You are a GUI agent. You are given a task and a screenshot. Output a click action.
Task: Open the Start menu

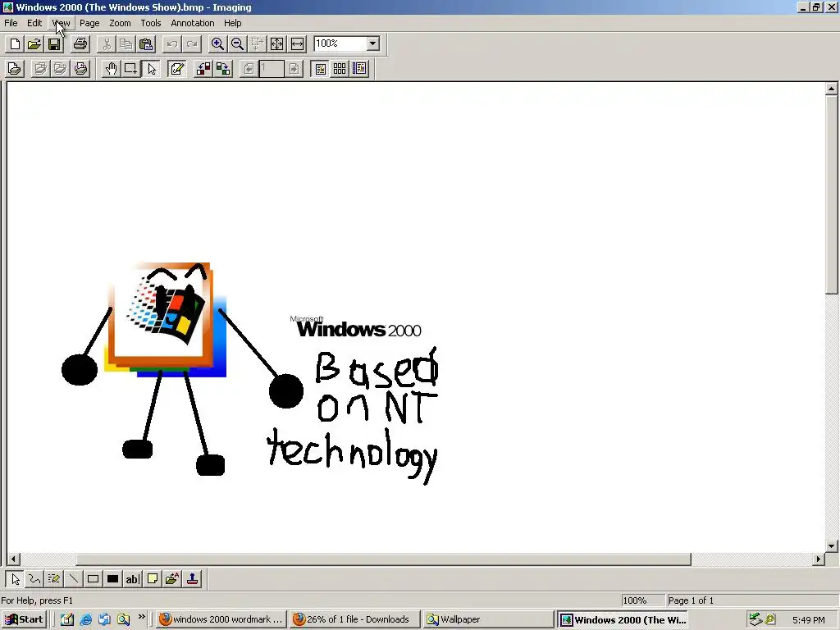[24, 619]
